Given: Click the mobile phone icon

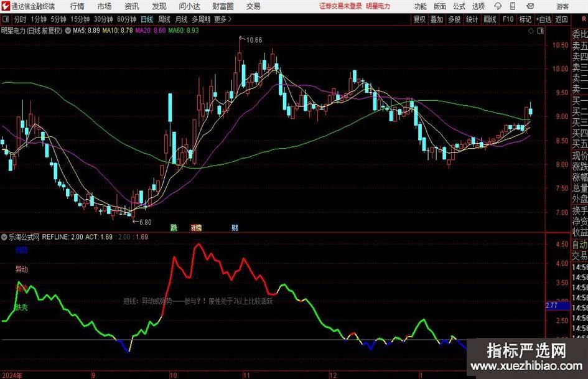Looking at the screenshot, I should pos(513,6).
